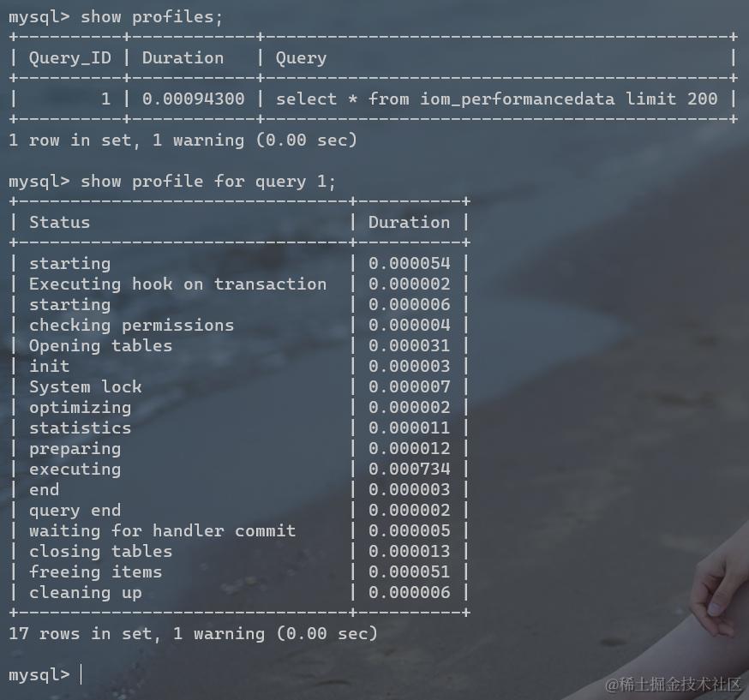
Task: Click the 'show profiles;' command text
Action: [x=152, y=18]
